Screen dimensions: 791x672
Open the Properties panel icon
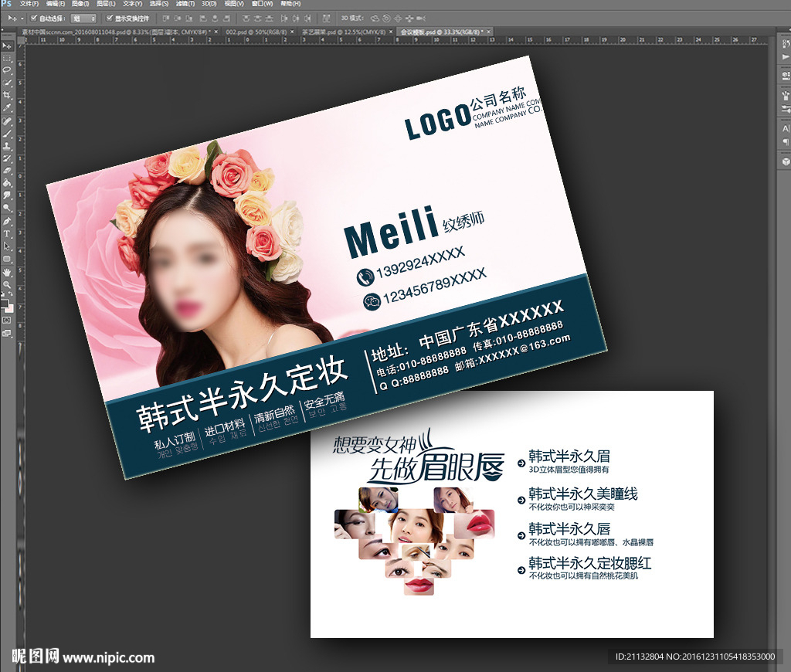786,76
